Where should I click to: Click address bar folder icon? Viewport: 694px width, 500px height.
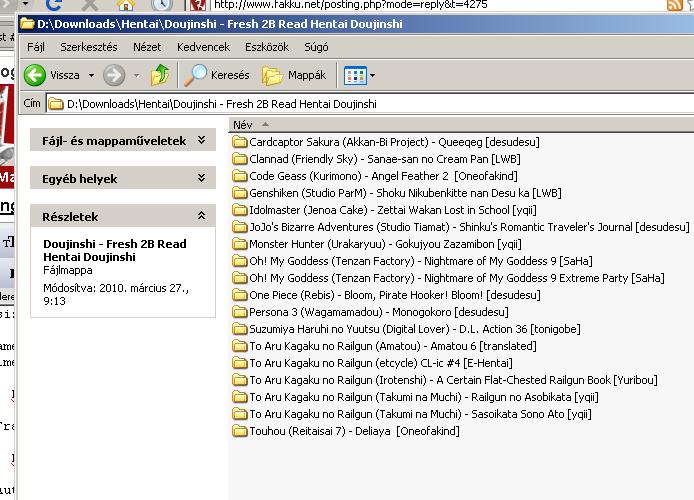(x=56, y=104)
